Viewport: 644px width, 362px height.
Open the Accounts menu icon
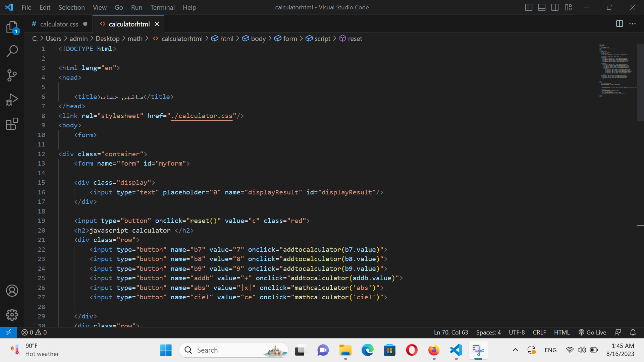pyautogui.click(x=12, y=291)
